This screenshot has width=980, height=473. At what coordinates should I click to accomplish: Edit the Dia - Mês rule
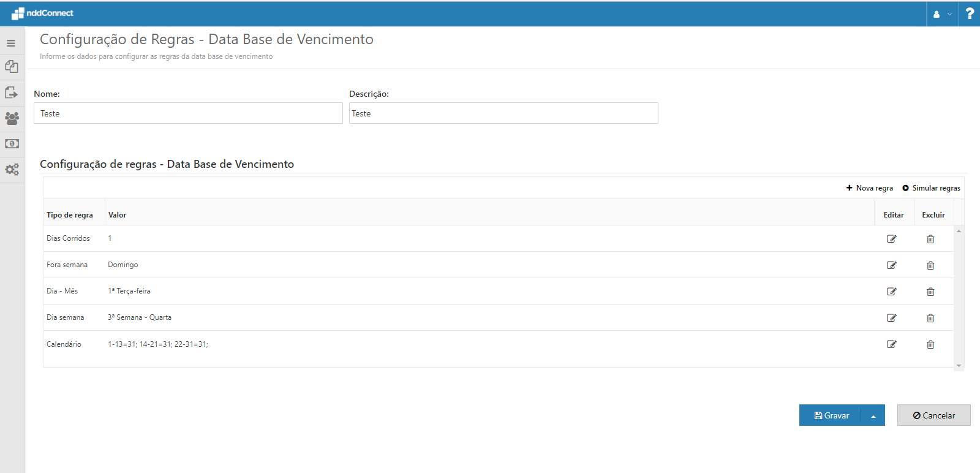click(x=892, y=292)
